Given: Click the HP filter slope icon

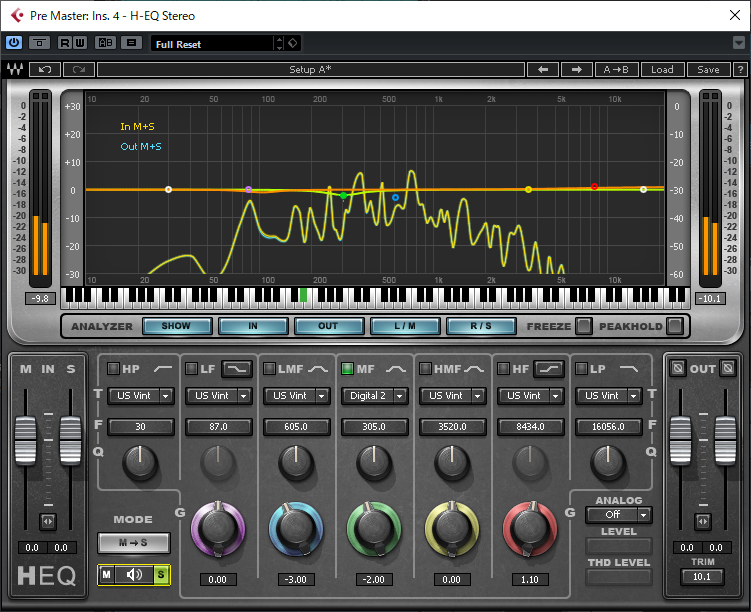Looking at the screenshot, I should (x=163, y=369).
